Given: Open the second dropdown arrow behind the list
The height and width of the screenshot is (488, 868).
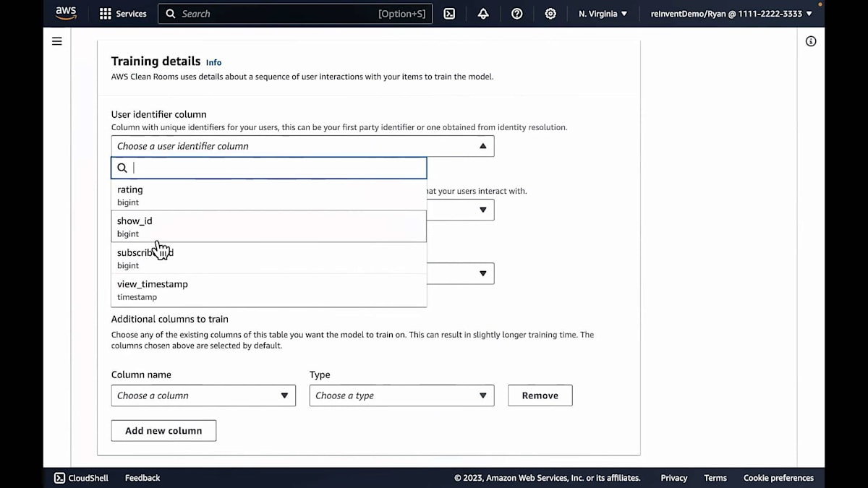Looking at the screenshot, I should pos(482,210).
